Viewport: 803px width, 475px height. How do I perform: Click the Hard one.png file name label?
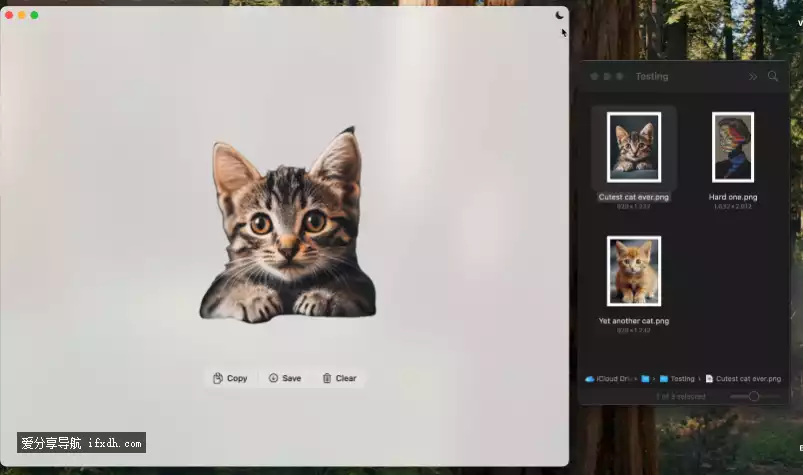point(732,197)
